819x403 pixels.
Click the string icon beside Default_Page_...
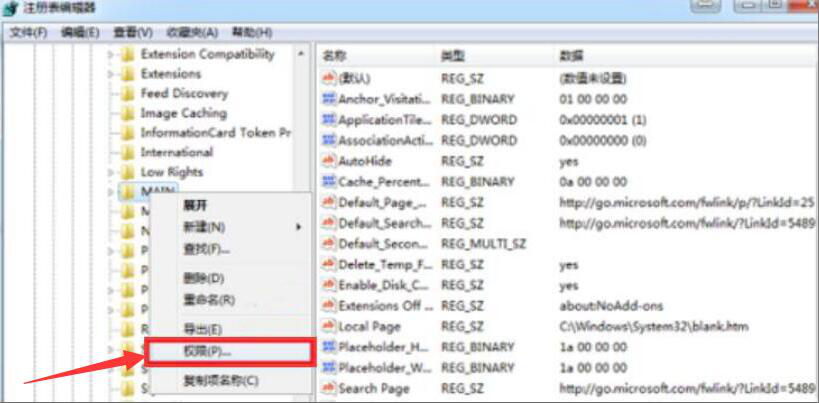tap(329, 202)
